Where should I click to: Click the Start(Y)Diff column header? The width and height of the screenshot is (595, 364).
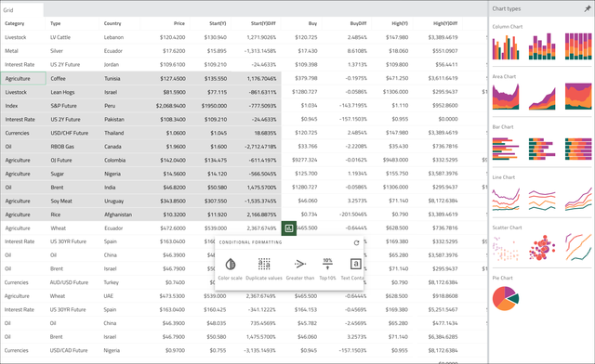point(263,23)
